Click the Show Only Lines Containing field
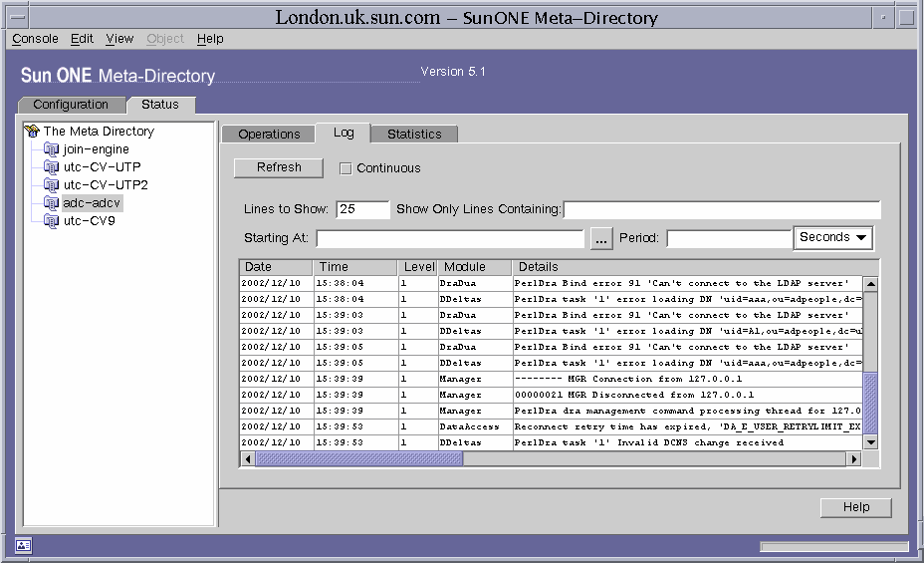The height and width of the screenshot is (563, 924). tap(722, 209)
